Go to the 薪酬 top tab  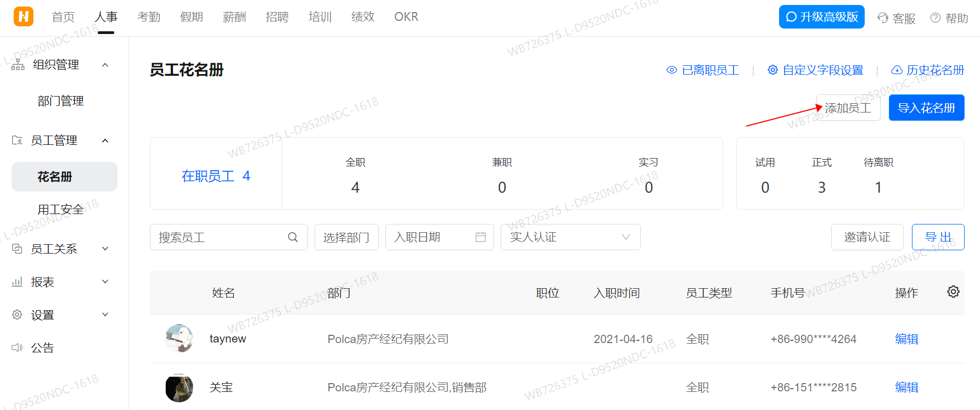point(234,17)
